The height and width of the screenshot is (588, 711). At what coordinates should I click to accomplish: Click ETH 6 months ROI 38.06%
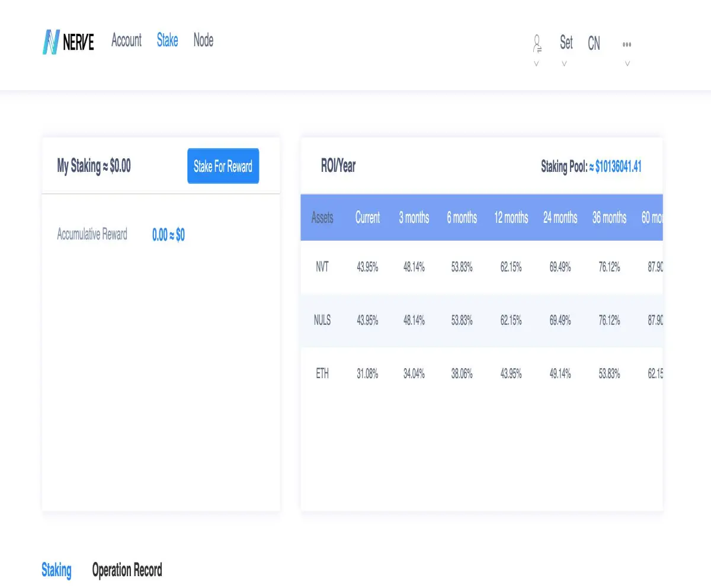(462, 375)
